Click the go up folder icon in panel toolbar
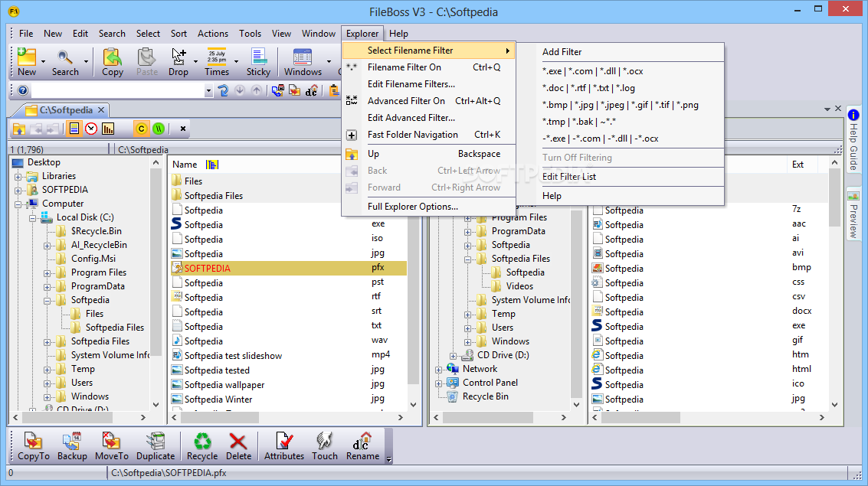The image size is (868, 486). pos(19,129)
